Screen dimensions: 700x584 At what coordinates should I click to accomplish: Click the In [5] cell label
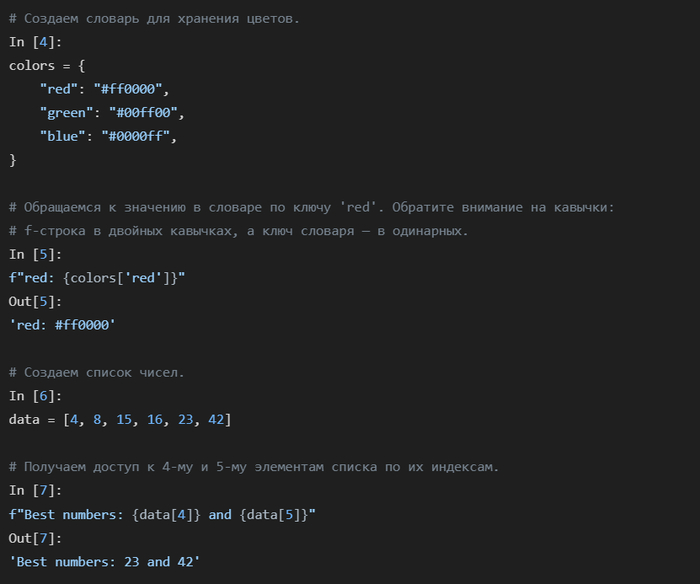click(30, 254)
